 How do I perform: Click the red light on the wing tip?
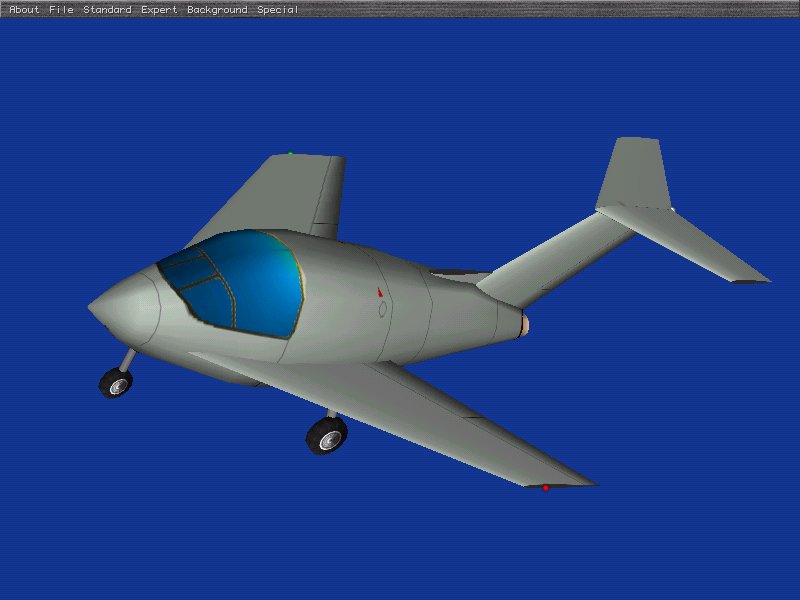(546, 488)
